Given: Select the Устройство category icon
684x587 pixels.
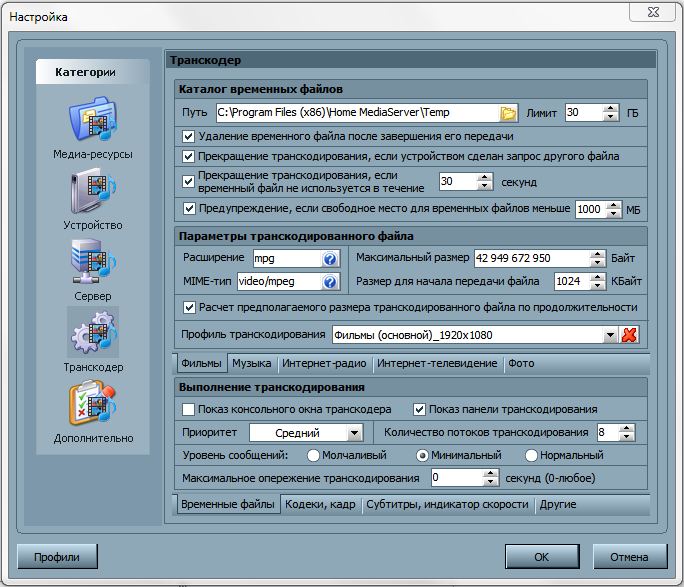Looking at the screenshot, I should pos(92,190).
